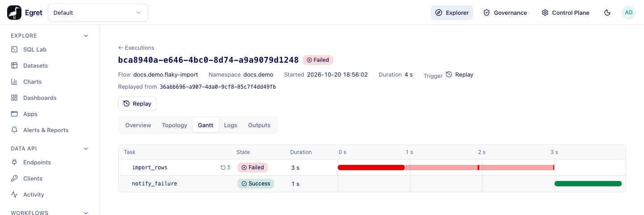The width and height of the screenshot is (644, 215).
Task: Select the import_rows task row
Action: 372,168
